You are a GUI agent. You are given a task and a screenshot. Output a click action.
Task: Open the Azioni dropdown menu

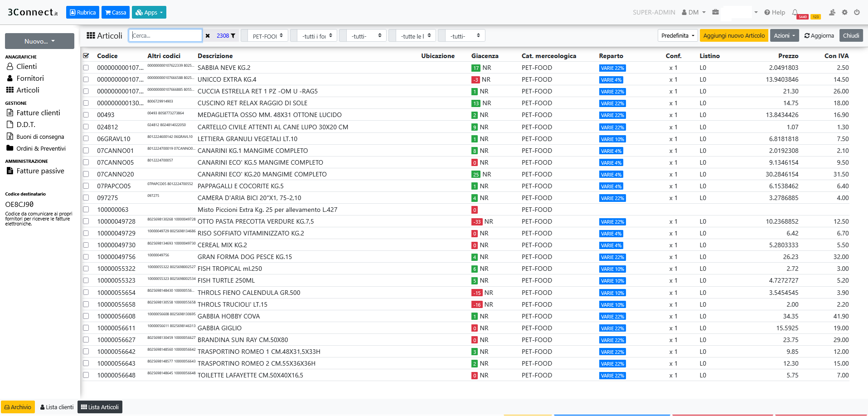click(784, 36)
